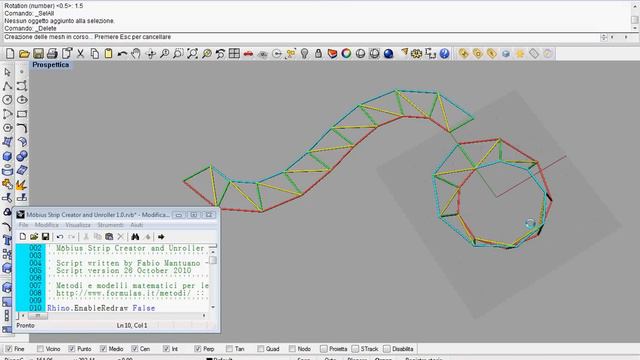Click the Prospettica viewport title
Viewport: 640px width, 360px height.
click(51, 65)
